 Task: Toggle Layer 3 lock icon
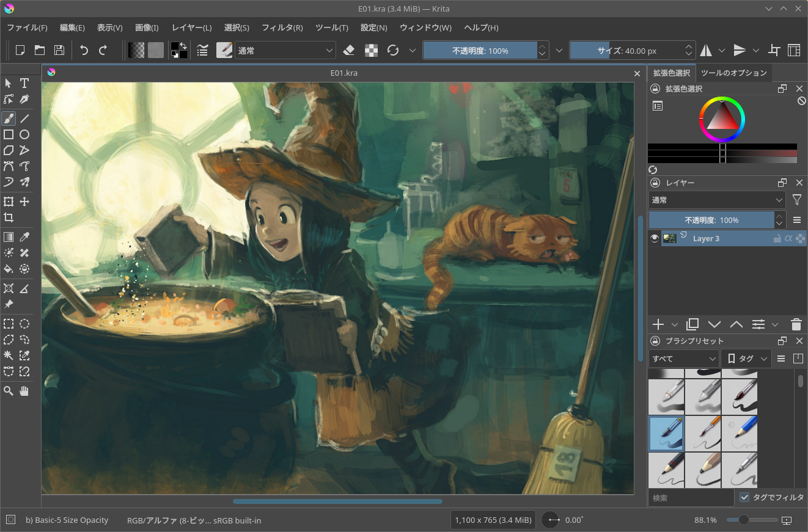(777, 238)
